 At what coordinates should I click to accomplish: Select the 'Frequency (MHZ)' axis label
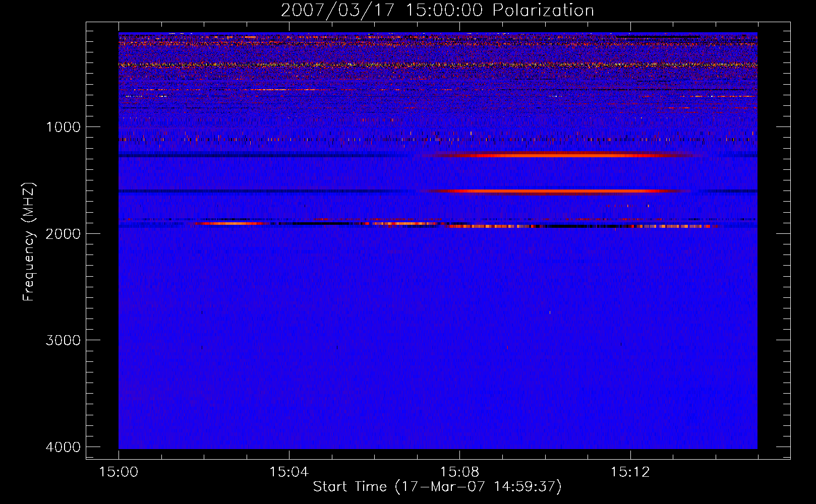coord(29,242)
